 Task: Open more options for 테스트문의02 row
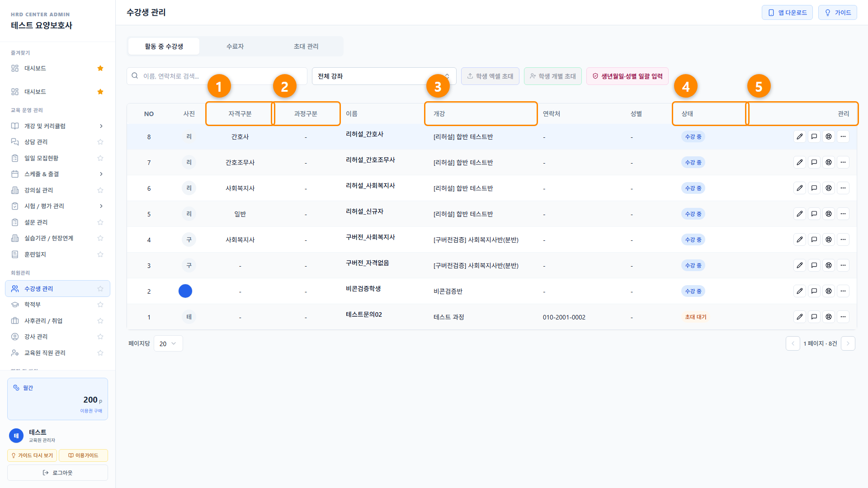(x=843, y=317)
